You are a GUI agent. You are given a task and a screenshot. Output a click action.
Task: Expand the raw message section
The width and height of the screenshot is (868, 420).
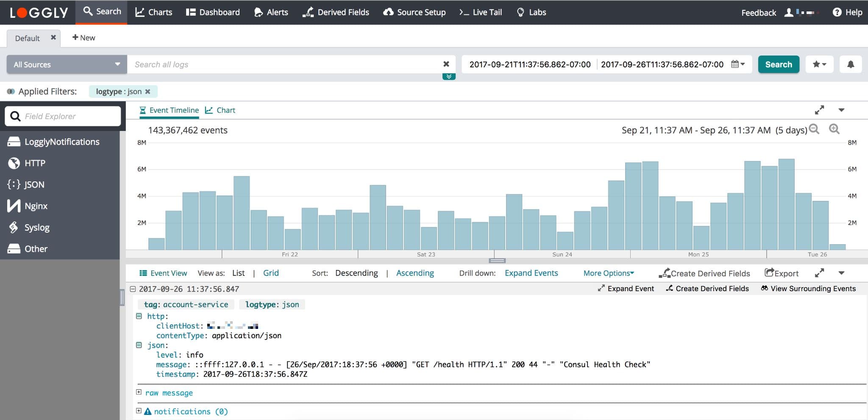pyautogui.click(x=139, y=392)
